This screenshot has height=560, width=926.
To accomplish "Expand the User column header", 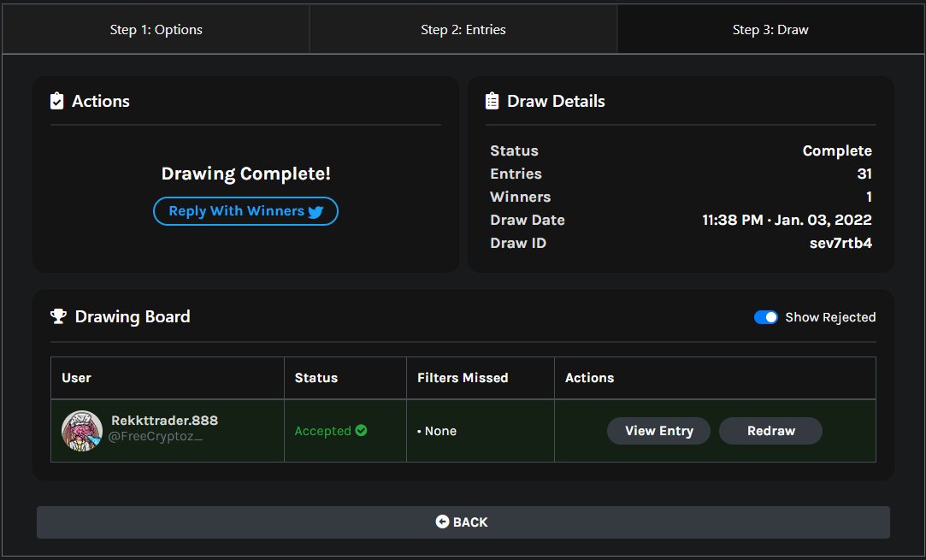I will [75, 377].
